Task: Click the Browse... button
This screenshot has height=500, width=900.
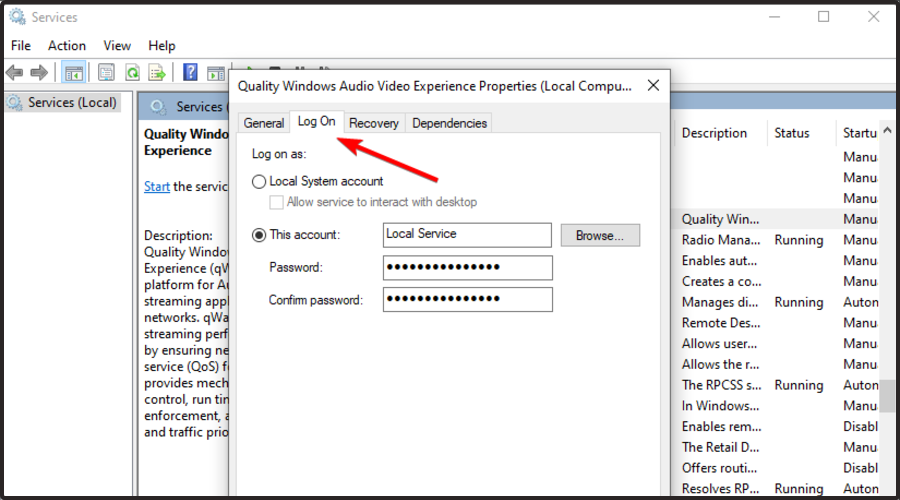Action: pyautogui.click(x=600, y=235)
